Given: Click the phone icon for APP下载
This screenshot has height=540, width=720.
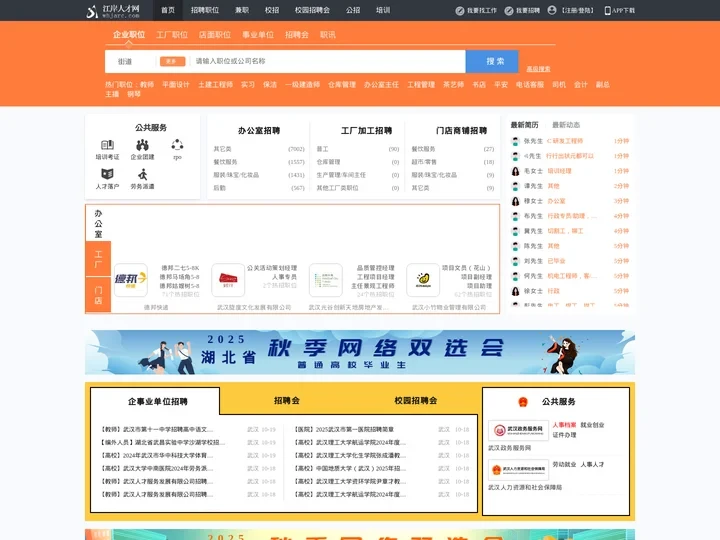Looking at the screenshot, I should click(608, 11).
